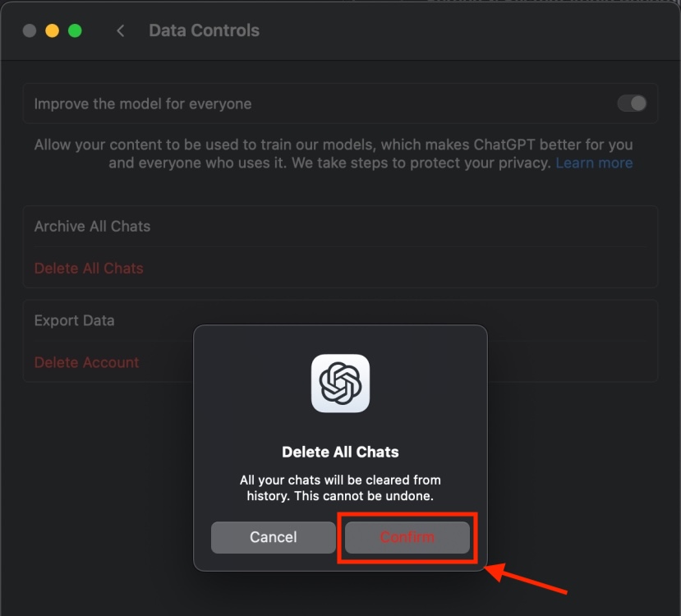
Task: Click the cannot be undone warning text
Action: [339, 487]
